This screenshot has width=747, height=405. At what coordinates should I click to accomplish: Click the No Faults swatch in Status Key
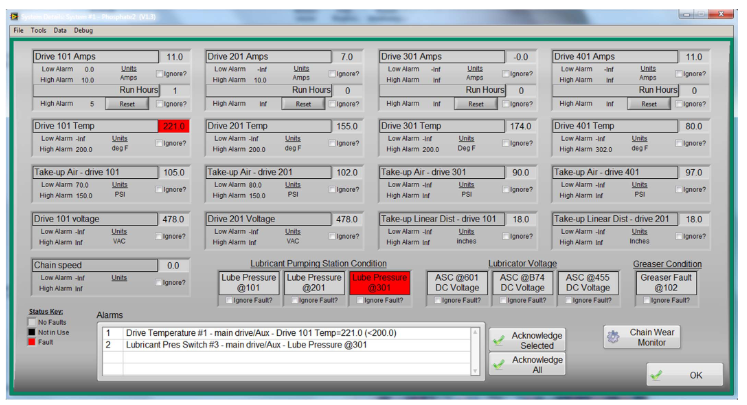click(x=32, y=322)
